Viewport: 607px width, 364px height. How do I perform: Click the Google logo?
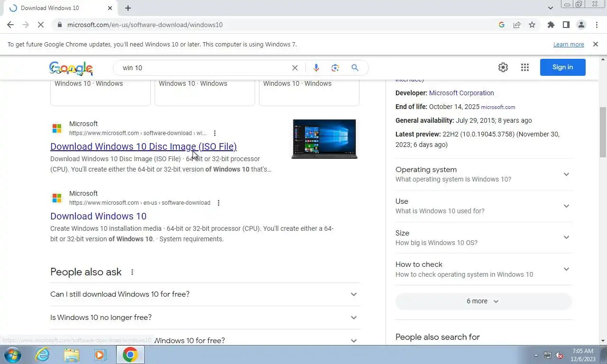71,68
